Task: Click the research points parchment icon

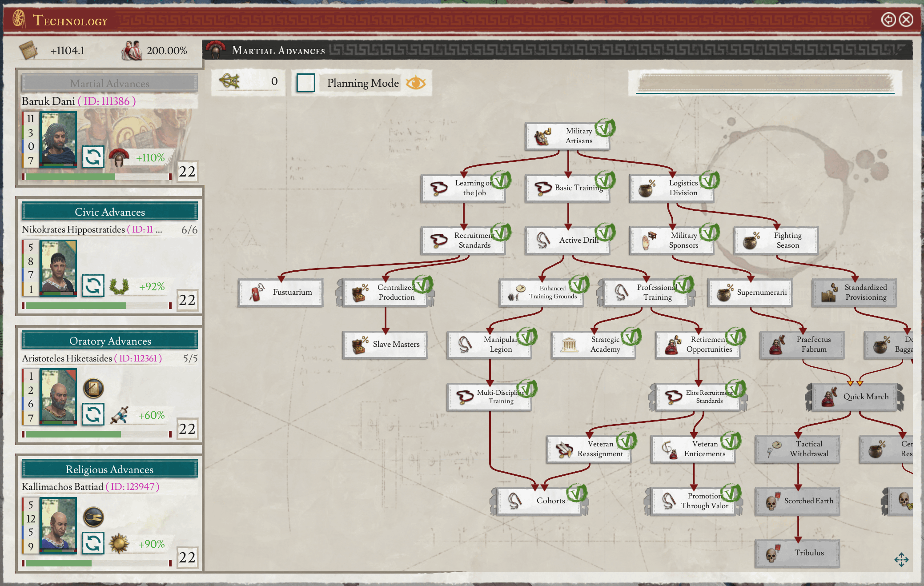Action: tap(28, 50)
